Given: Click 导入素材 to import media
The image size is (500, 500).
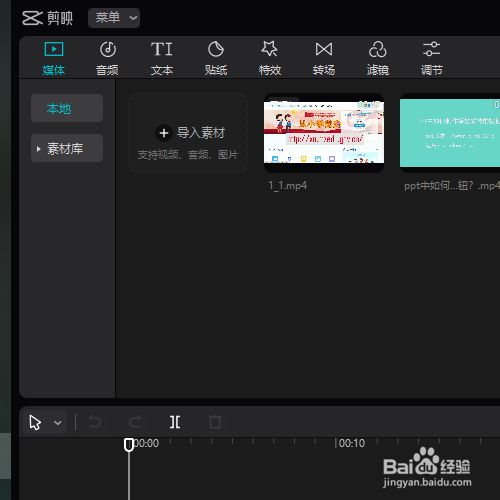Looking at the screenshot, I should coord(188,134).
